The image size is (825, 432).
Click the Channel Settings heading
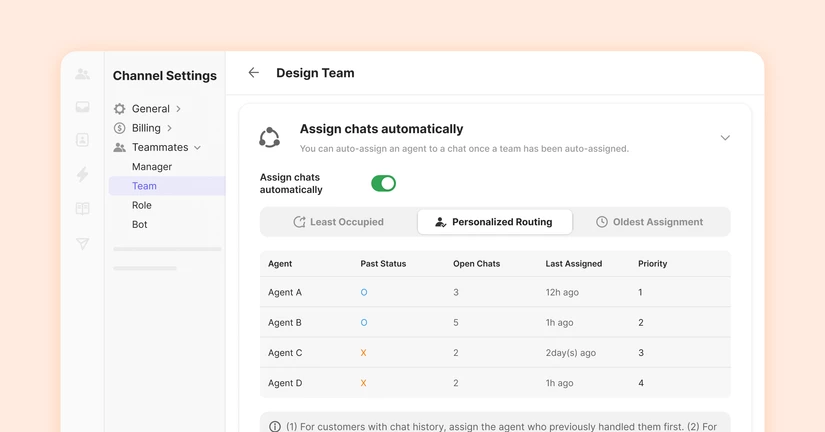tap(165, 76)
